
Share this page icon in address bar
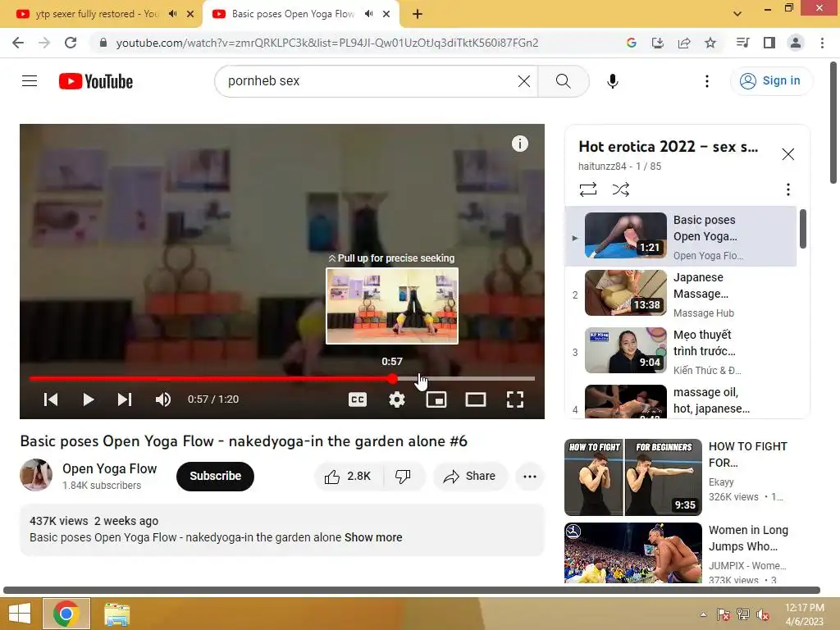tap(683, 43)
